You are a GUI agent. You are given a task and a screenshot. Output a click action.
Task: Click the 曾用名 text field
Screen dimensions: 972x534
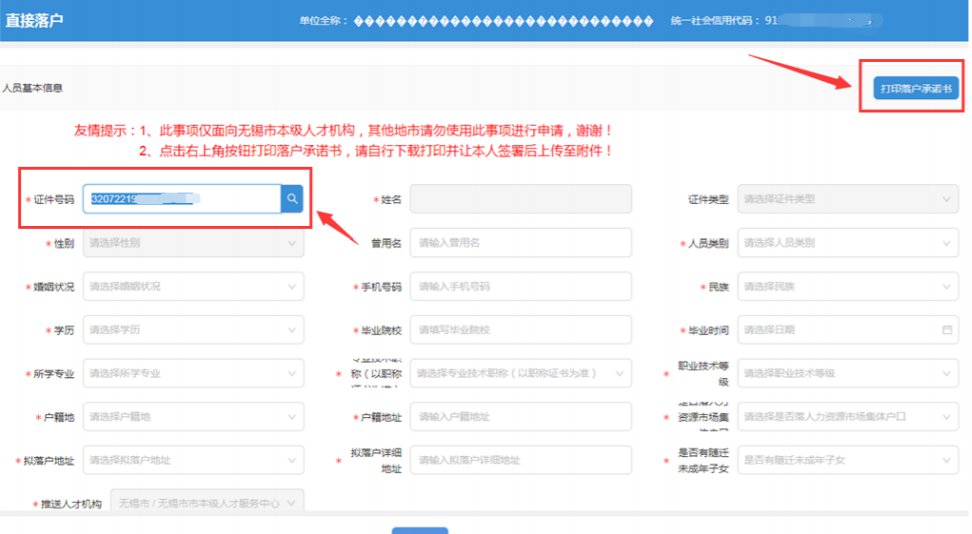(520, 243)
